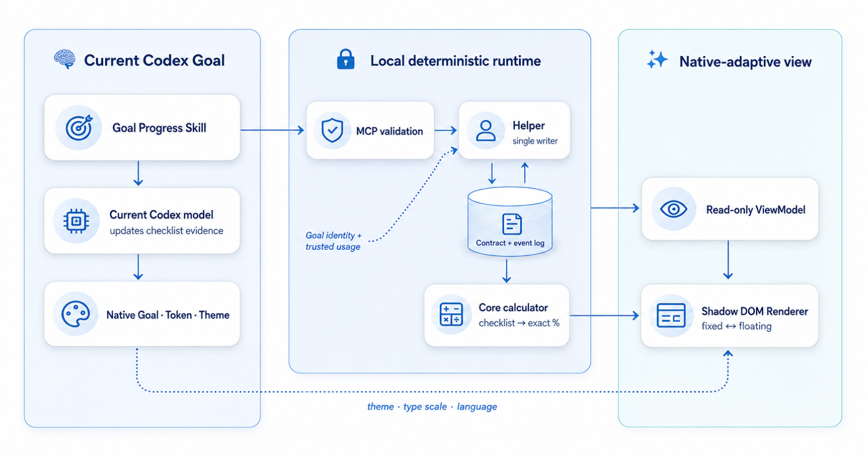Image resolution: width=868 pixels, height=460 pixels.
Task: Select the Goal Progress Skill label
Action: point(159,128)
